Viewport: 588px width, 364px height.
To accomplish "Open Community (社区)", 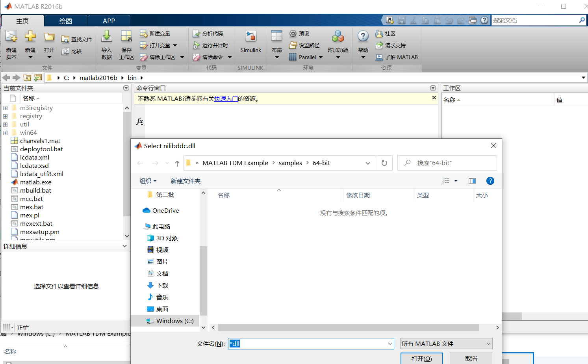I will coord(386,33).
